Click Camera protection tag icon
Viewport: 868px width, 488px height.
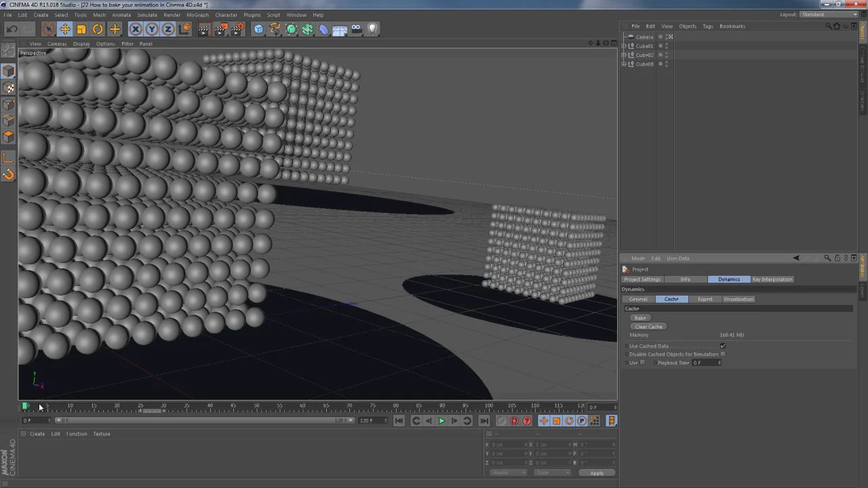tap(671, 37)
